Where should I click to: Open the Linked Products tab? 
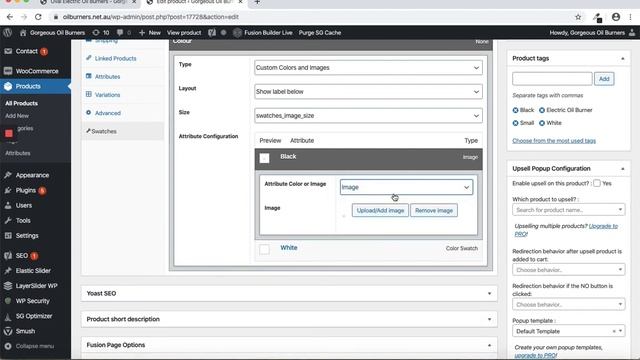116,58
